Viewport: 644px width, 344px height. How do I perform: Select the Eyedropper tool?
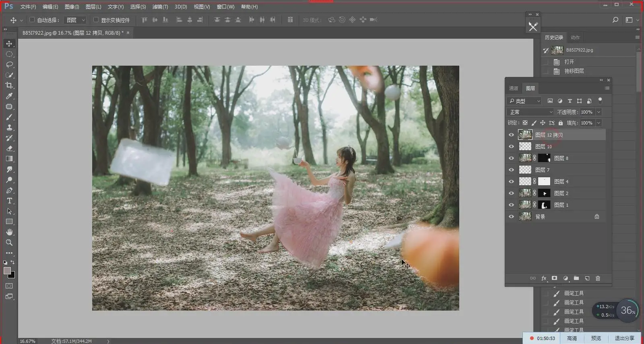[9, 96]
